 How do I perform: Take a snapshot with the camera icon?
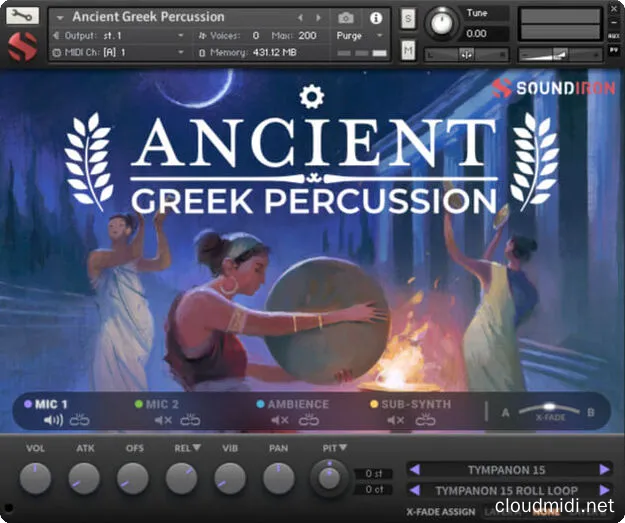tap(346, 18)
